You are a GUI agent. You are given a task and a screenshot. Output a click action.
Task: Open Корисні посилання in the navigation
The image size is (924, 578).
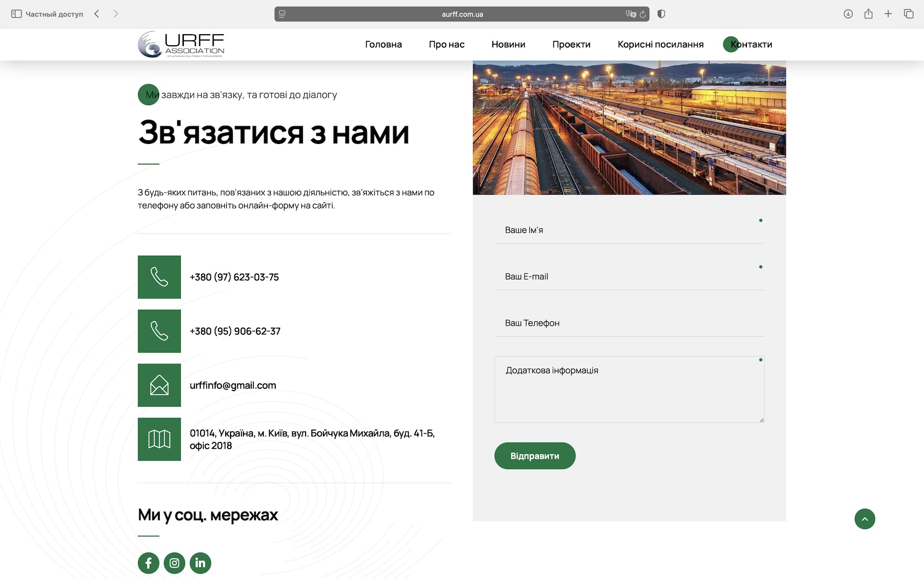660,44
